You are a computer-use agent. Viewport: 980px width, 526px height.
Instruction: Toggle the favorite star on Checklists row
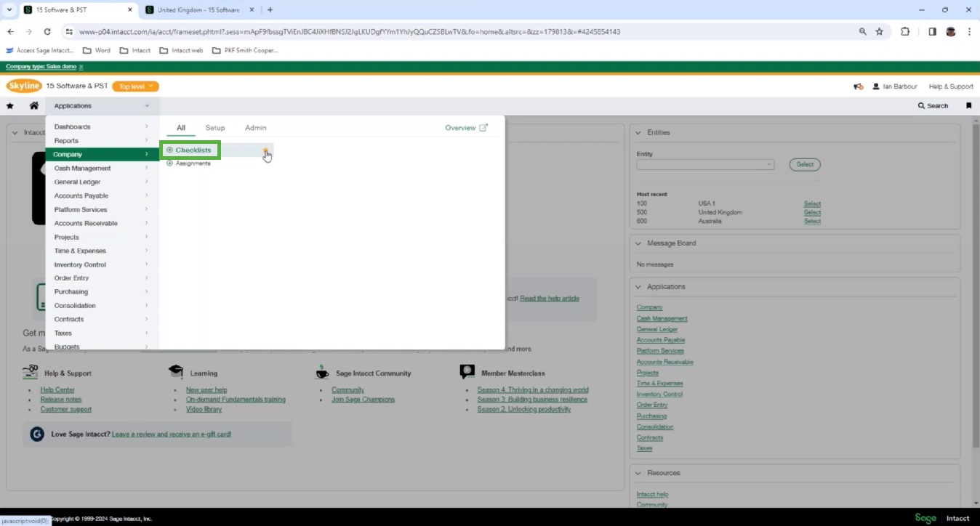(265, 150)
